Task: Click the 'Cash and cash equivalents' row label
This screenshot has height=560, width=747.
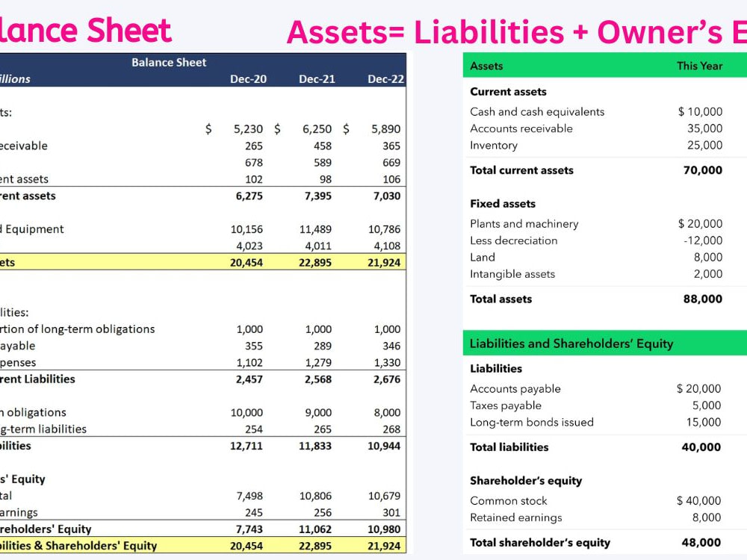Action: (537, 111)
